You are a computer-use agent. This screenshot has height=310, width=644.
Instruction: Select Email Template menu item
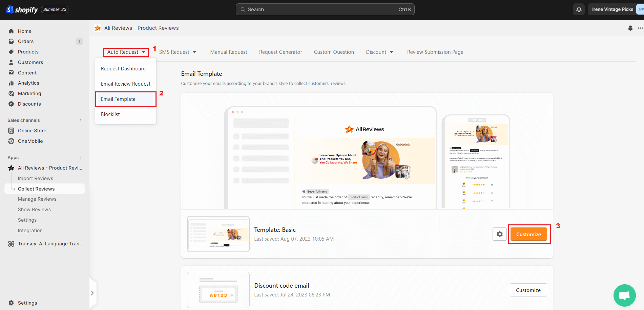pyautogui.click(x=126, y=99)
